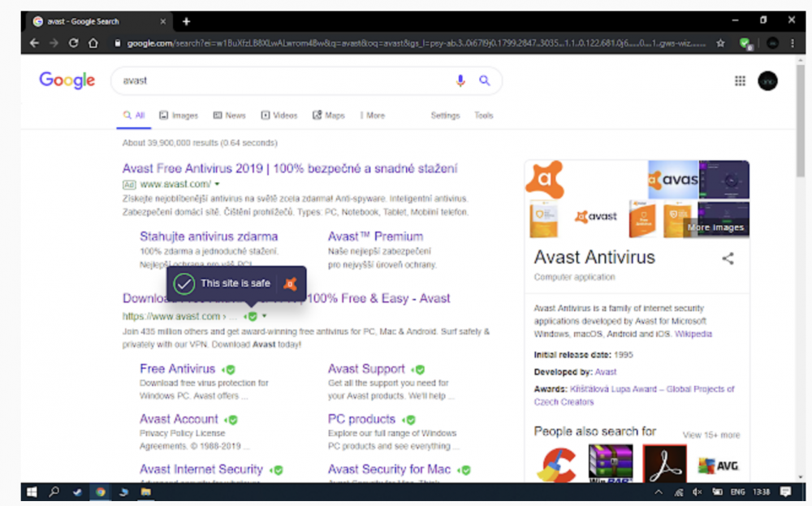Click the Chrome icon in taskbar

(100, 492)
